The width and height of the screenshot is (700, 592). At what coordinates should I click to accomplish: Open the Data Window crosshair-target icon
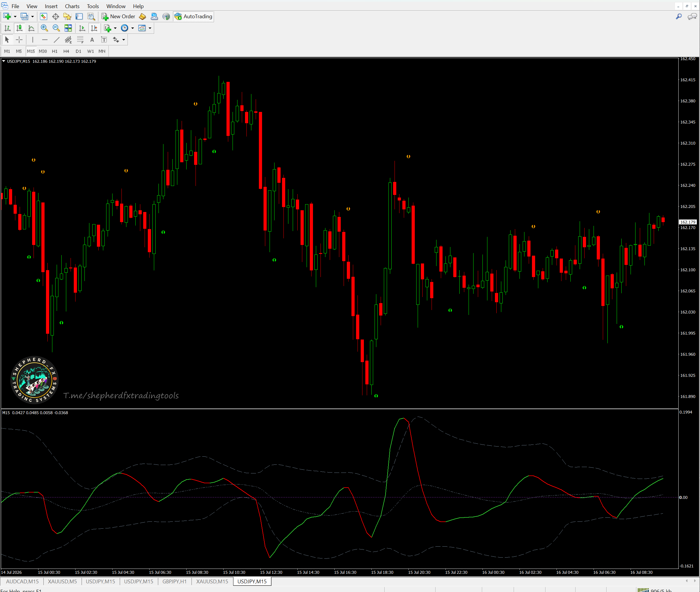coord(55,16)
